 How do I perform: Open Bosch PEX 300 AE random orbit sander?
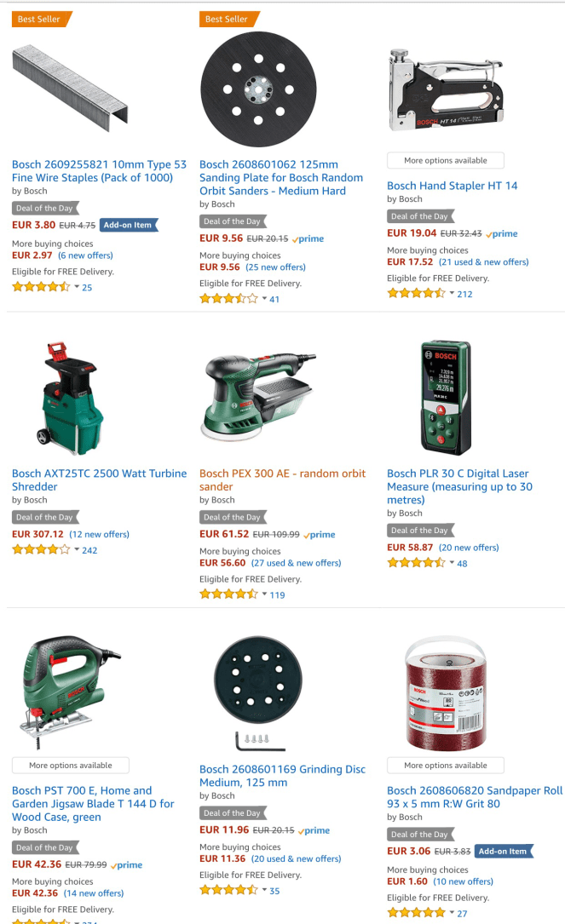pos(283,480)
